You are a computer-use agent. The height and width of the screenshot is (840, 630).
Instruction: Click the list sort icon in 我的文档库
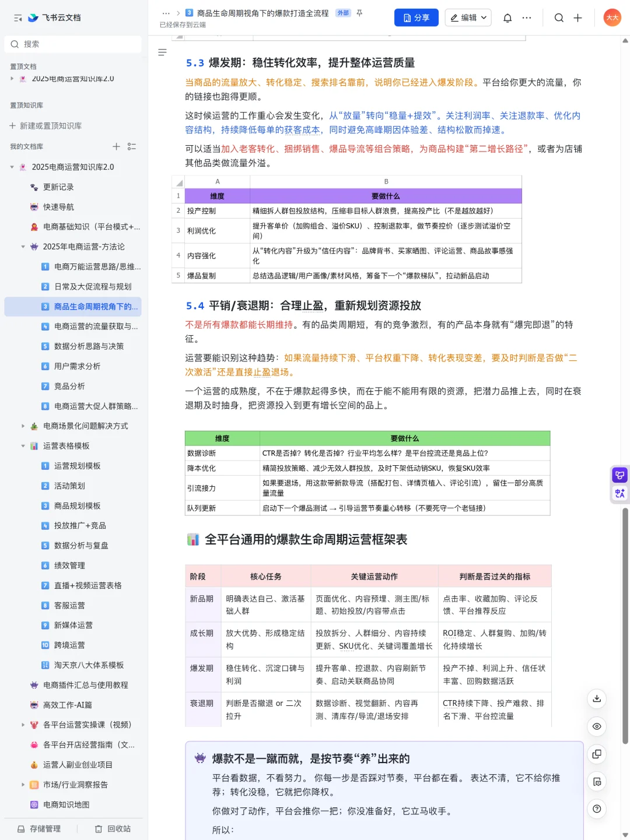pos(132,146)
